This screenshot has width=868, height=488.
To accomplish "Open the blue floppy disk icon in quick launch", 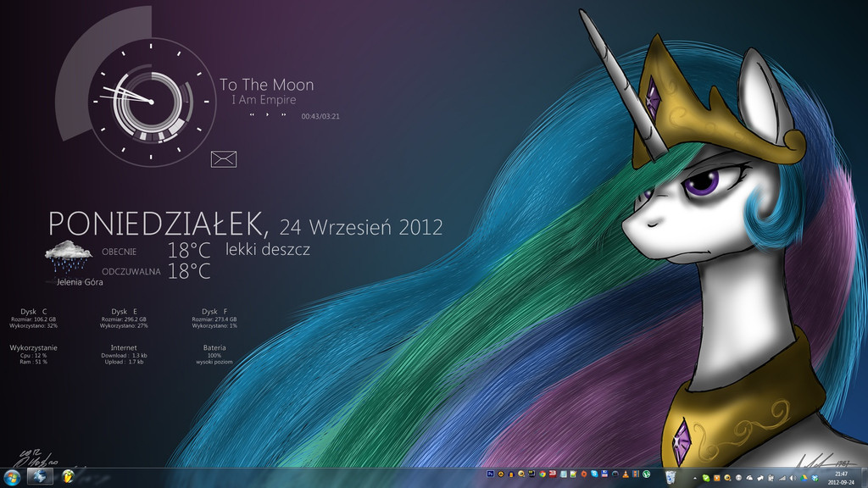I will 604,474.
